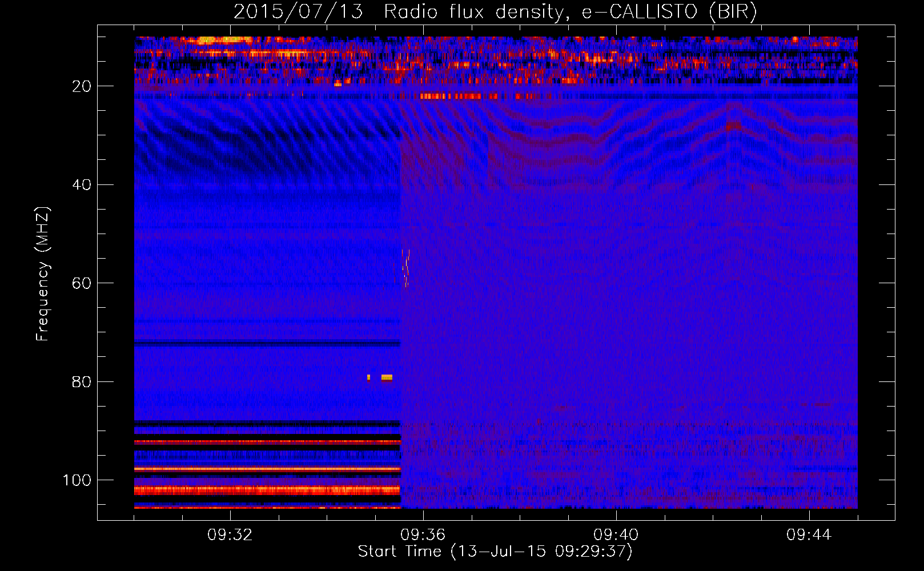The height and width of the screenshot is (571, 924).
Task: Click the 09:36 time tick label
Action: pyautogui.click(x=423, y=534)
